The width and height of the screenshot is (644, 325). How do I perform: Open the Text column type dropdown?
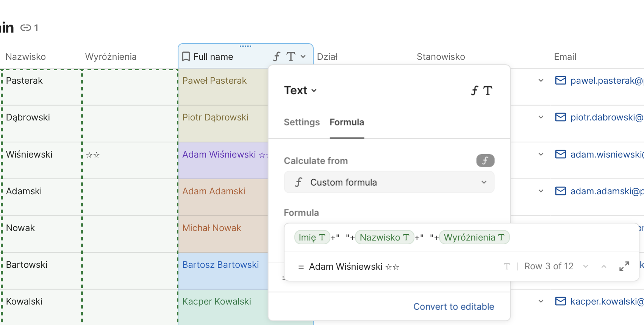pos(300,91)
